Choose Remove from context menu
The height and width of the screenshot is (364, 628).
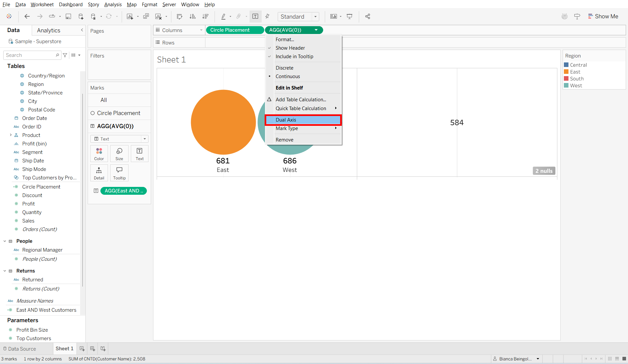click(304, 140)
